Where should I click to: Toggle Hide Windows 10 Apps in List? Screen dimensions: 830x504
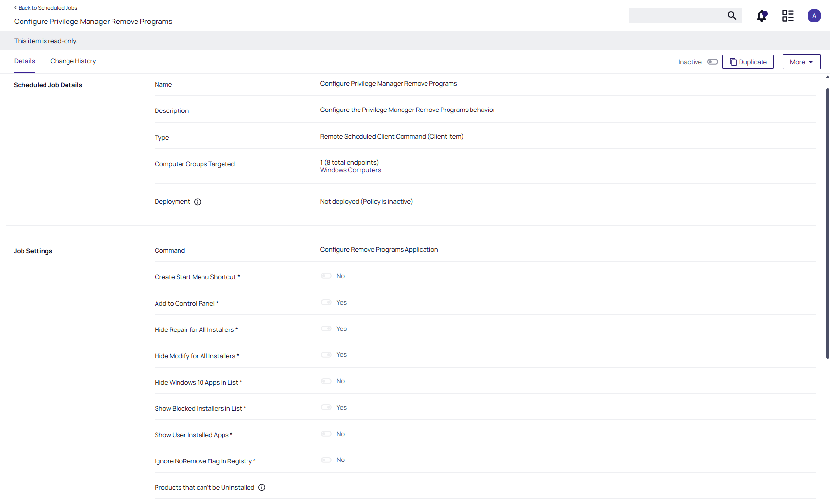click(x=326, y=381)
